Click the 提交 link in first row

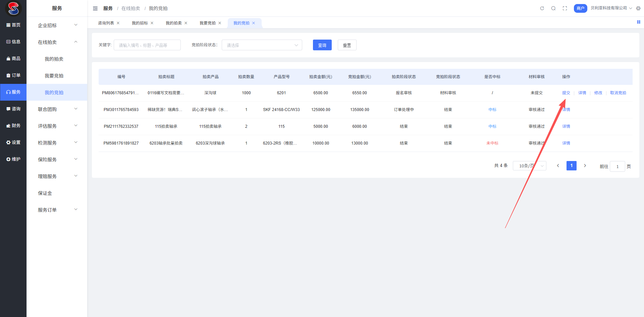pyautogui.click(x=566, y=93)
